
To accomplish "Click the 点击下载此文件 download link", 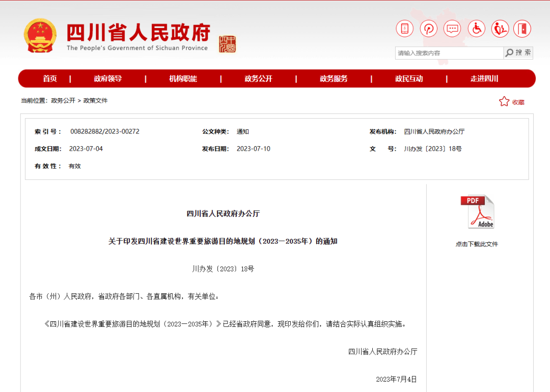I will 477,244.
